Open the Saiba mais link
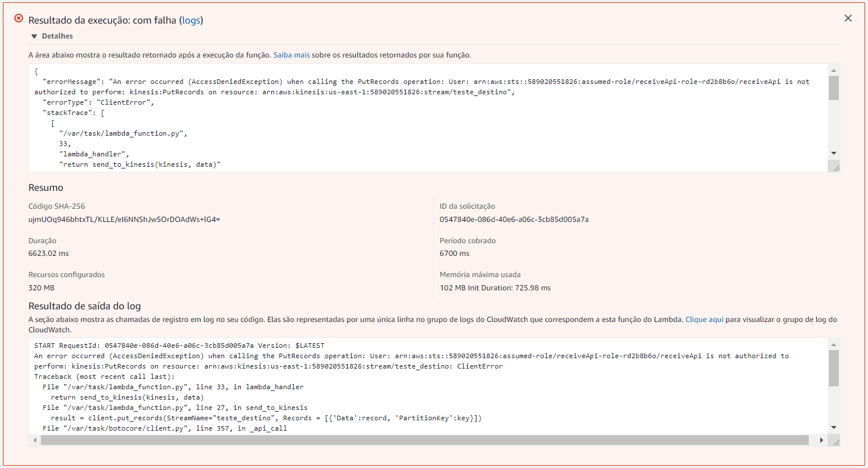 click(x=291, y=55)
